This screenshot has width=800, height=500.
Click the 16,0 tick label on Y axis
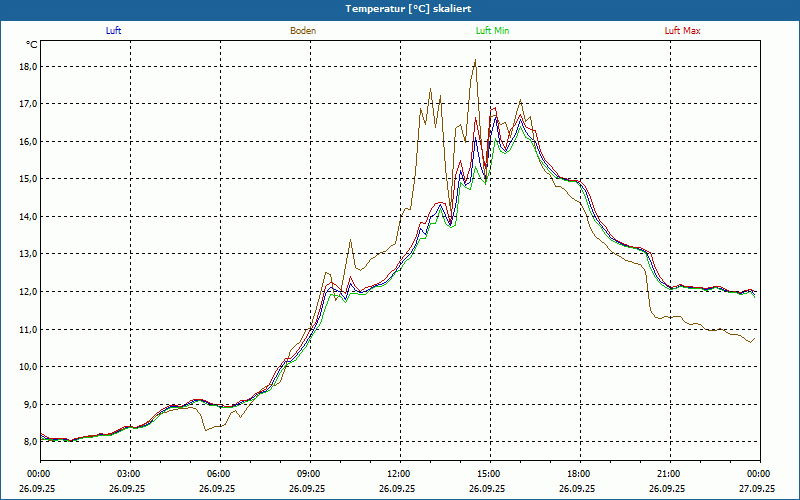(27, 142)
